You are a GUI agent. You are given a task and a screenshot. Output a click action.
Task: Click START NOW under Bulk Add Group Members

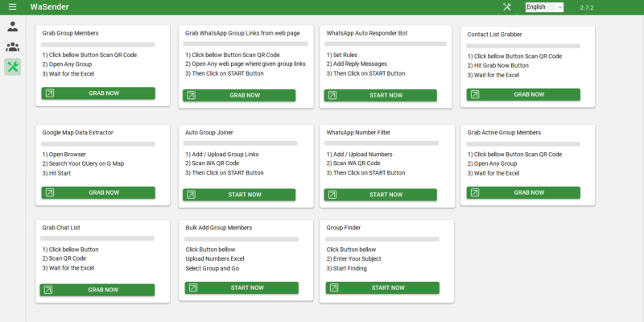pyautogui.click(x=242, y=288)
